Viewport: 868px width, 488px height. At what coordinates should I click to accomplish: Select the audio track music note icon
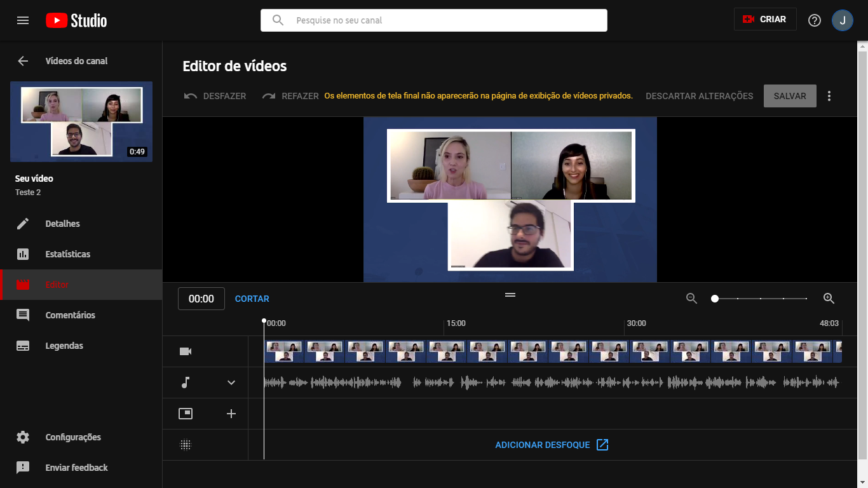pyautogui.click(x=186, y=383)
